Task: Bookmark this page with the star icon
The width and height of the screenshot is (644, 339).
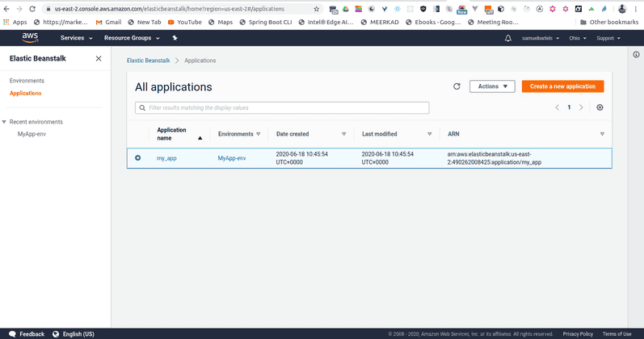Action: [316, 9]
